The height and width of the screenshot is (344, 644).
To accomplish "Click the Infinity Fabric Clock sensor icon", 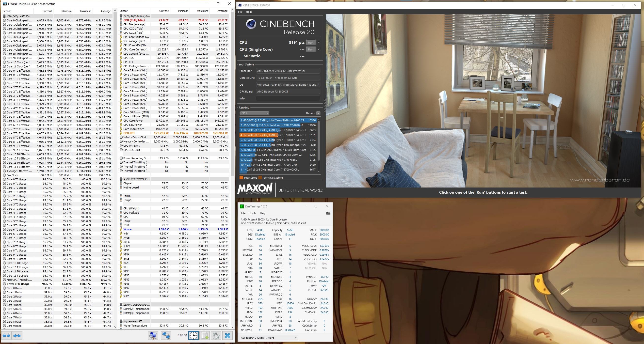I will point(121,137).
